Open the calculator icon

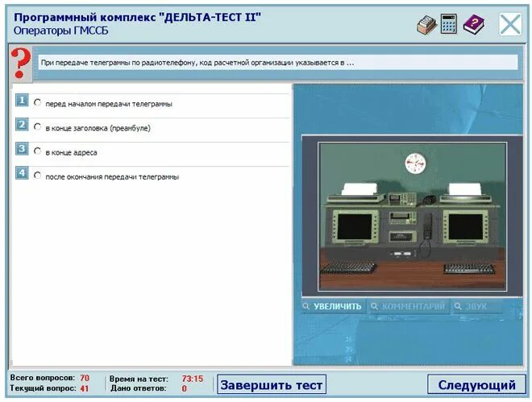448,23
